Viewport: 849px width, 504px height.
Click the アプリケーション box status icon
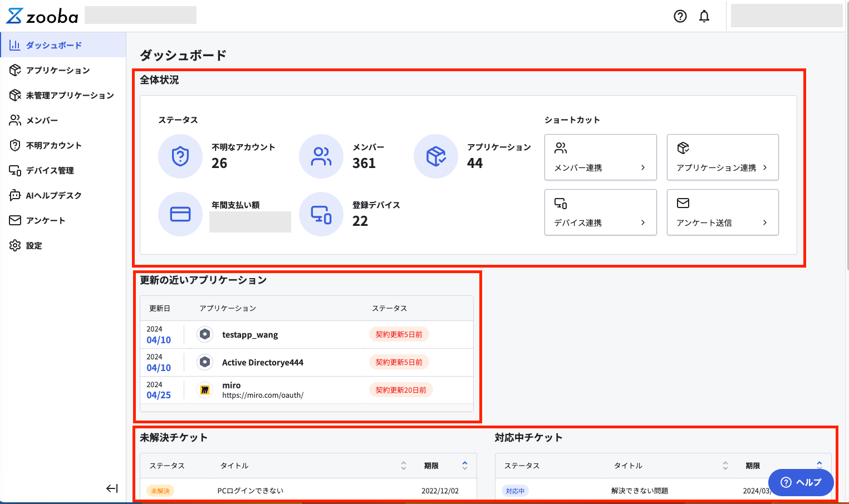[x=436, y=156]
